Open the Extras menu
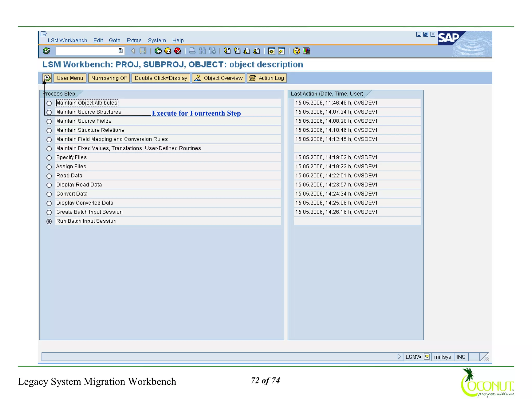532x399 pixels. coord(134,41)
